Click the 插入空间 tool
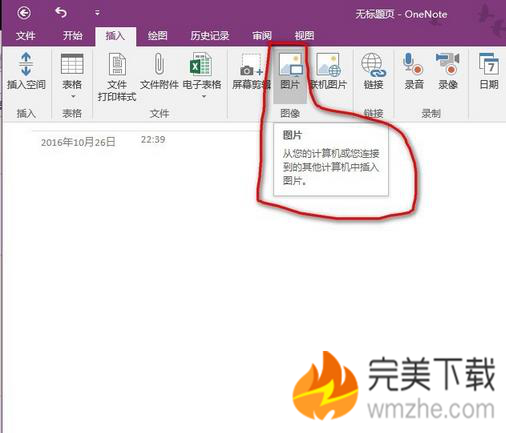The height and width of the screenshot is (433, 506). coord(26,71)
